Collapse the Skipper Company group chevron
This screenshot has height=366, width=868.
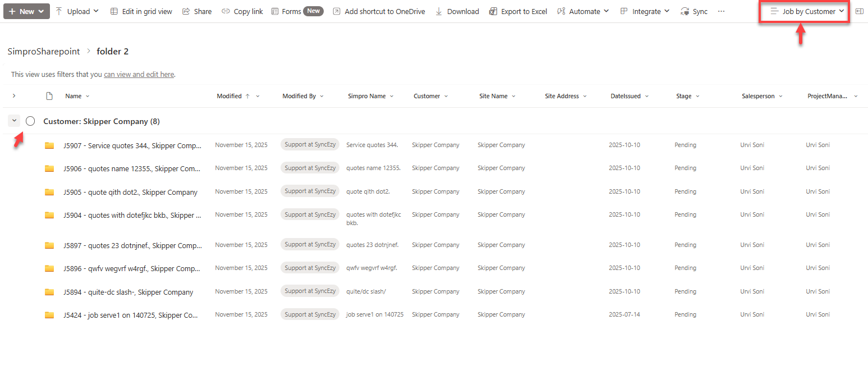(14, 121)
